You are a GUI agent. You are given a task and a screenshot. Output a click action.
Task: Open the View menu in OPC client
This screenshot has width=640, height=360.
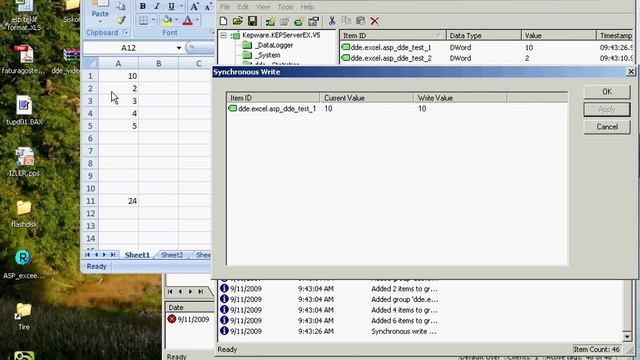pos(263,7)
